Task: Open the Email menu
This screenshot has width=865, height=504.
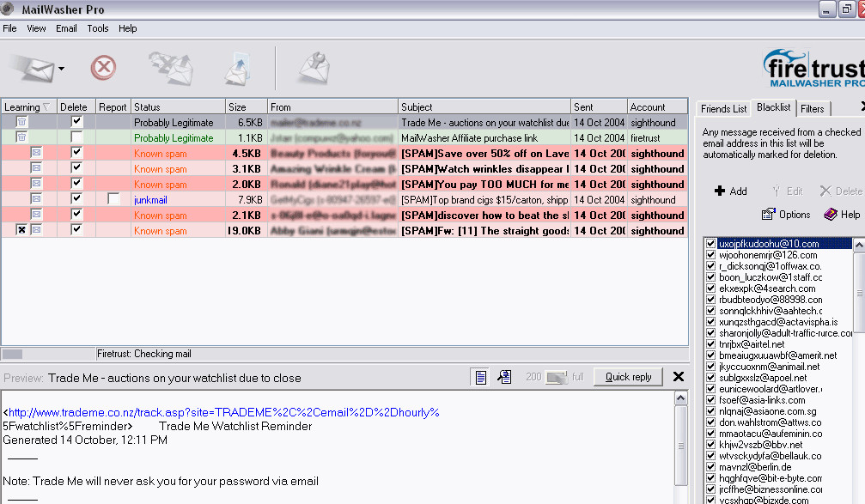Action: pos(66,28)
